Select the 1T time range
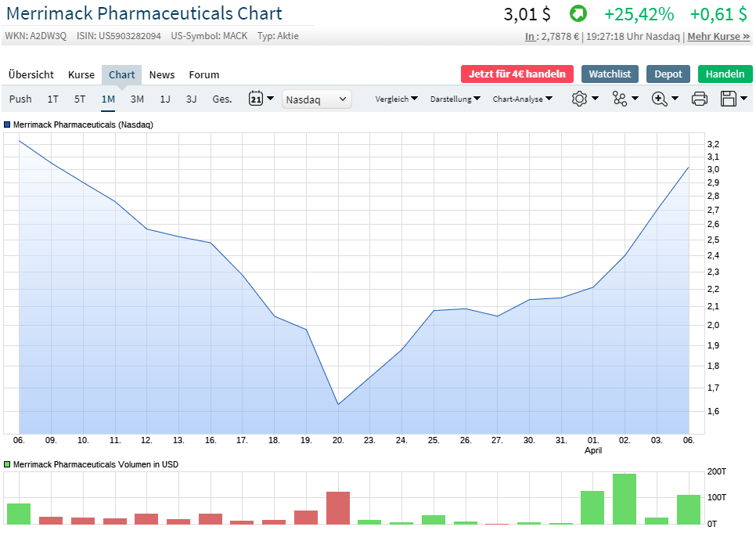Screen dimensions: 756x534 (52, 99)
